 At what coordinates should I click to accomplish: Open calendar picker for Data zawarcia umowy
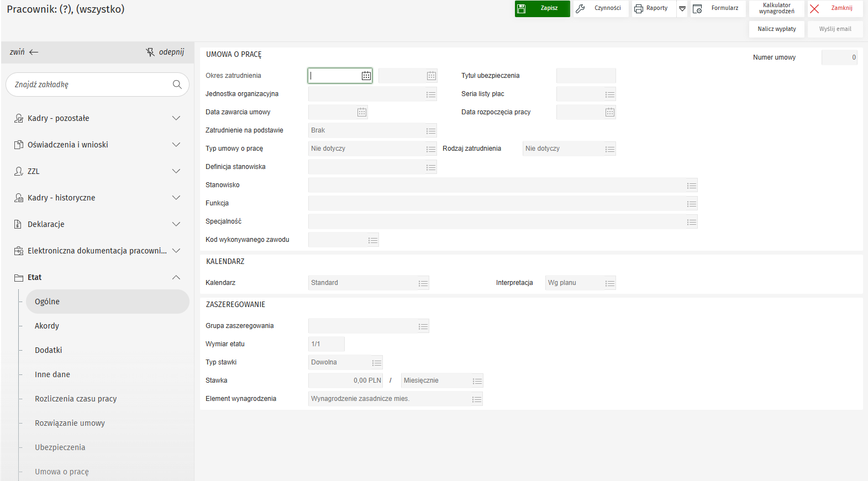click(362, 113)
